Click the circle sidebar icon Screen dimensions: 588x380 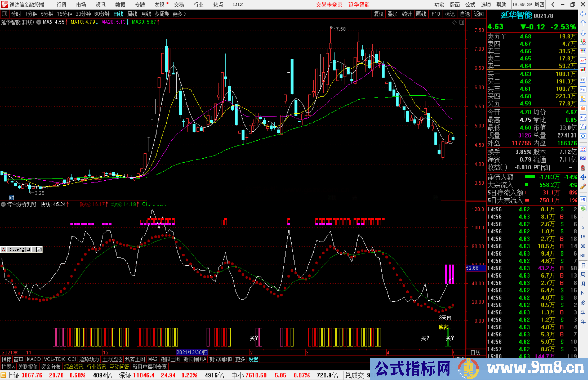click(x=583, y=136)
